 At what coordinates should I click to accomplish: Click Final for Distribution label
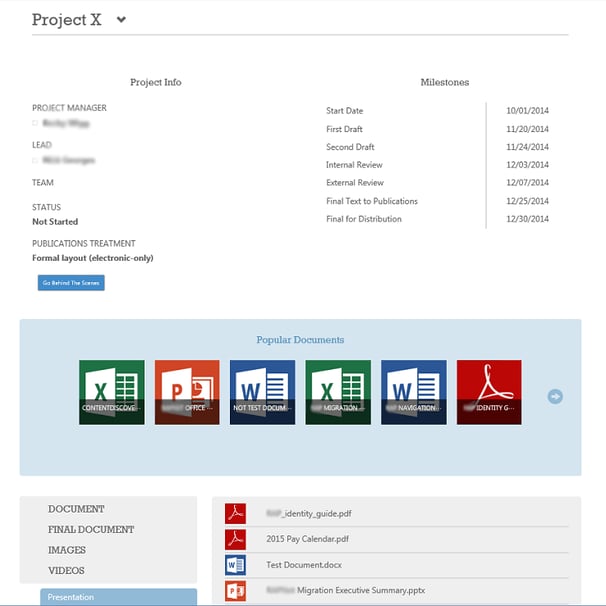click(x=364, y=219)
